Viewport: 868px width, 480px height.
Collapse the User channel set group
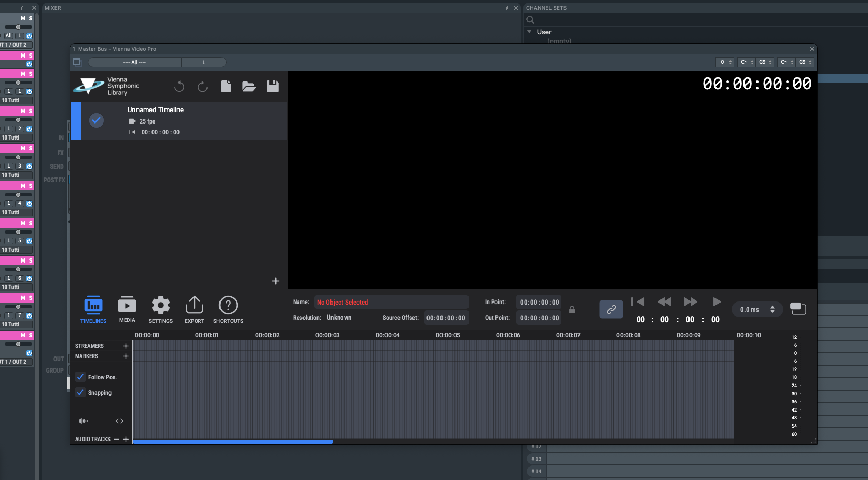tap(529, 32)
